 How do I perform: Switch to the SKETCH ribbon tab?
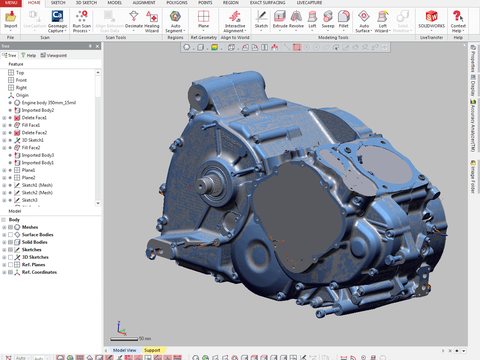click(x=58, y=3)
